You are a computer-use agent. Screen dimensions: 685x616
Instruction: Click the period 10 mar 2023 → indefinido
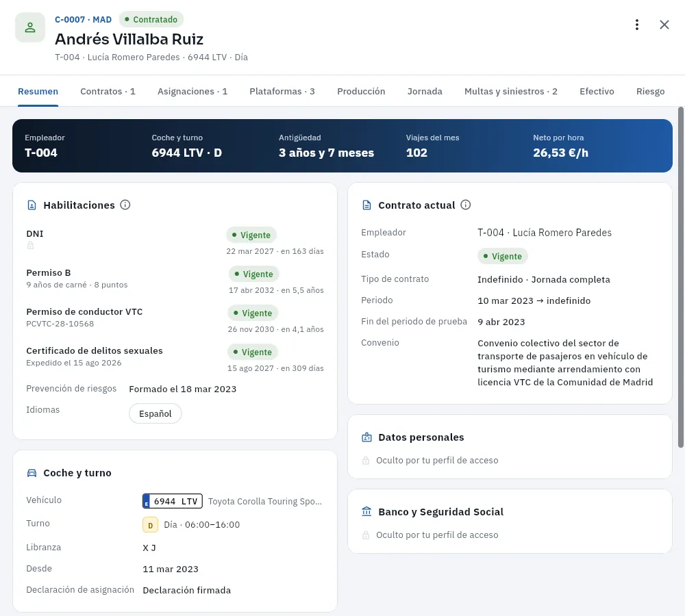534,300
